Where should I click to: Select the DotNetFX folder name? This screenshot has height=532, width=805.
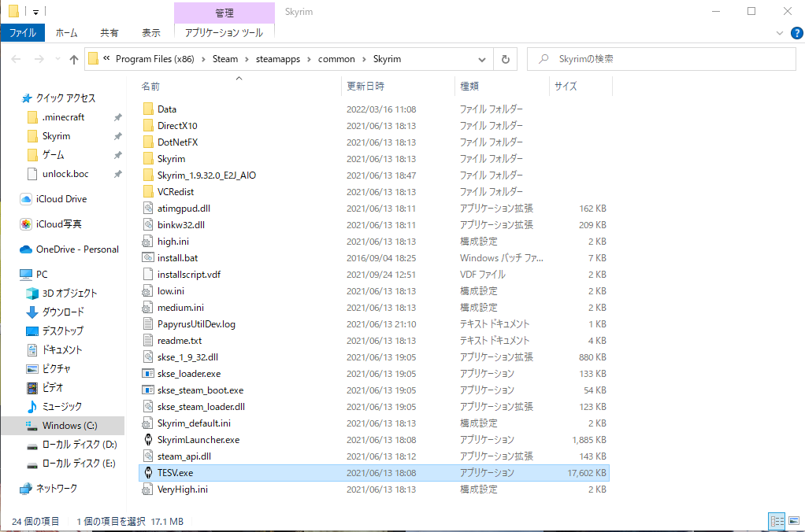(177, 142)
